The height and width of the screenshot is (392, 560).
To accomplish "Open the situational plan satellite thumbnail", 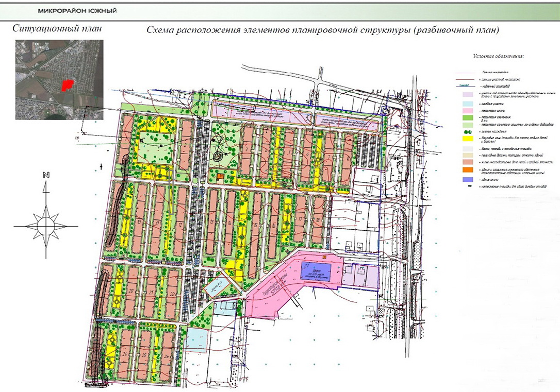I will click(x=59, y=79).
